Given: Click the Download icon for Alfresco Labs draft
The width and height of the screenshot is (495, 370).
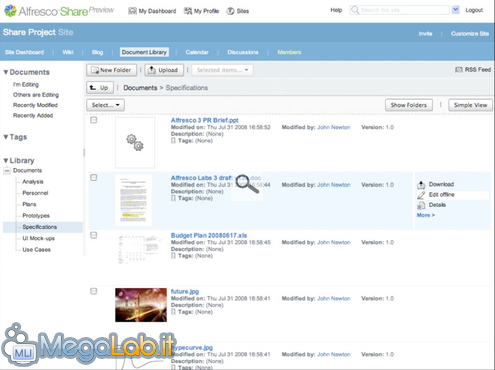Looking at the screenshot, I should 421,185.
